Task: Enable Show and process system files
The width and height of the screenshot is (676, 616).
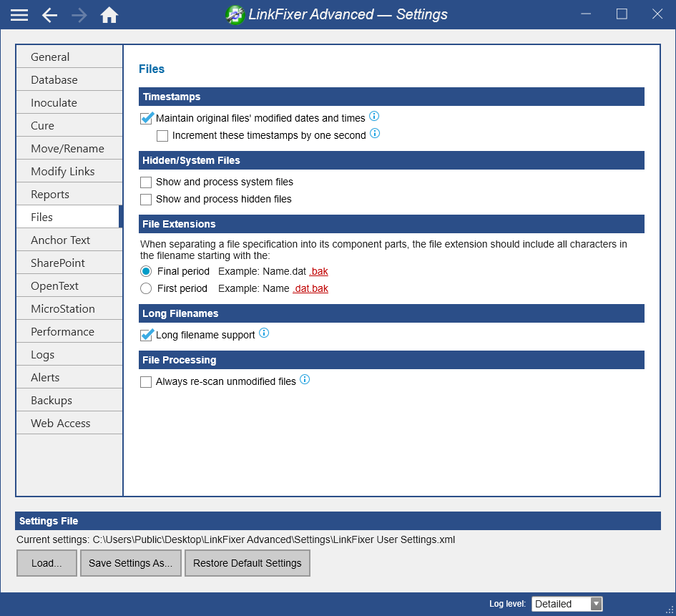Action: coord(146,182)
